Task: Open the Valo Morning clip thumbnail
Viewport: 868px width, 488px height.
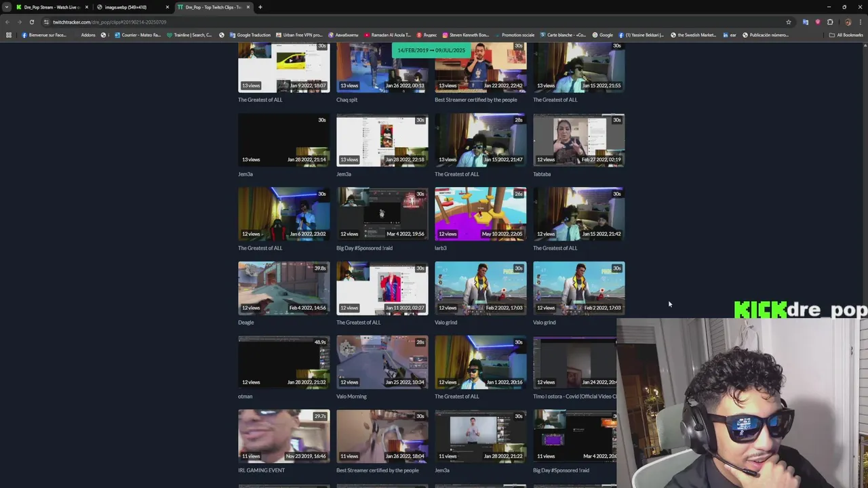Action: coord(382,362)
